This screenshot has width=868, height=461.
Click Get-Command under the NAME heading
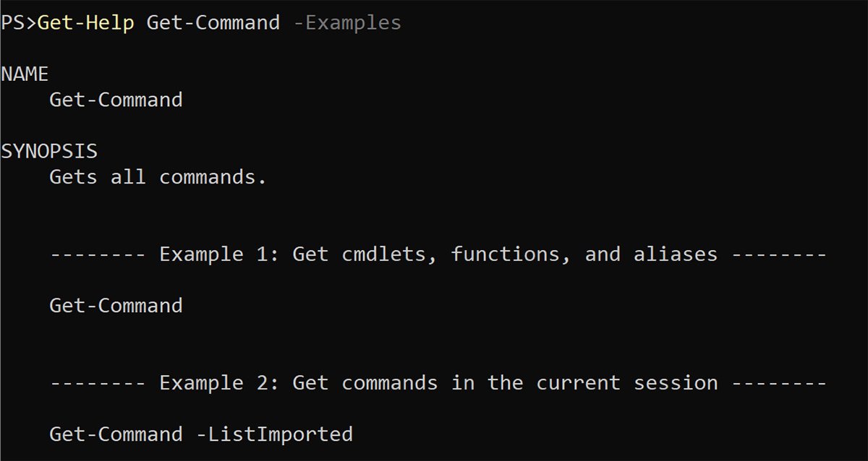click(116, 100)
